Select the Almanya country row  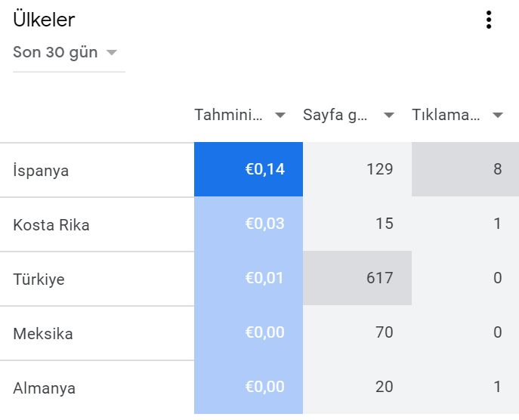coord(260,387)
